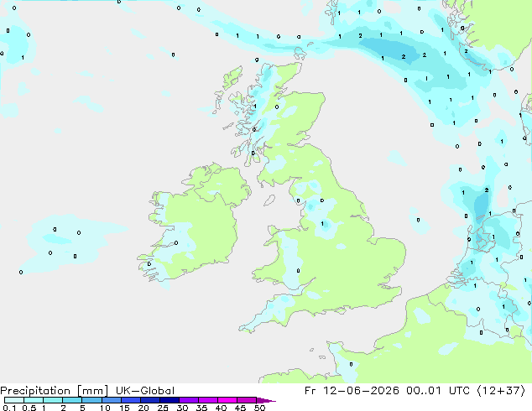Click the 10–15 mm legend swatch
Image resolution: width=532 pixels, height=411 pixels.
click(112, 400)
